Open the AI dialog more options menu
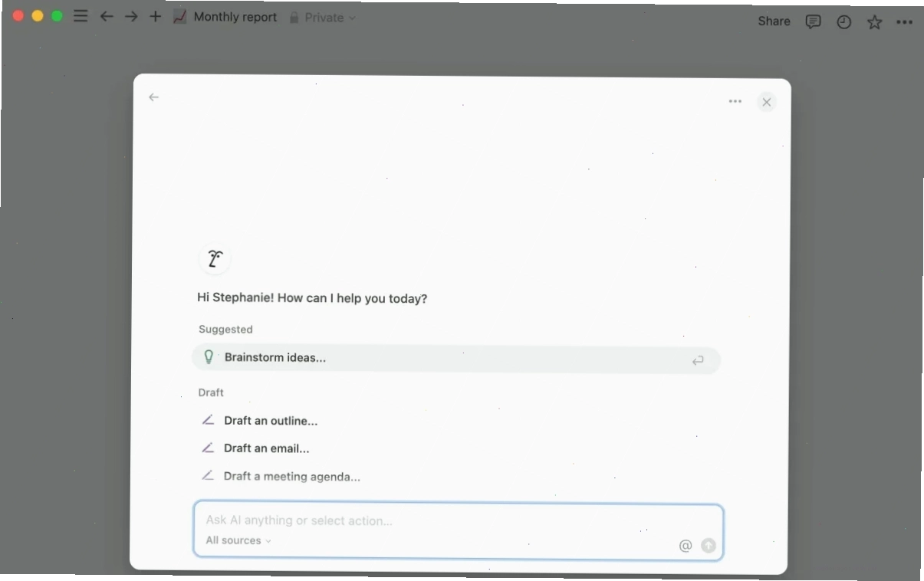Viewport: 924px width, 581px height. pos(735,101)
